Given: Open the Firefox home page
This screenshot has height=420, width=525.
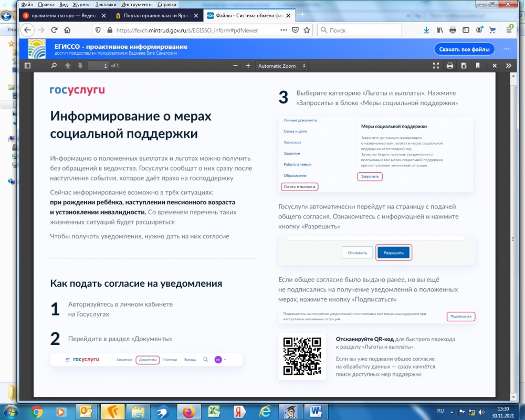Looking at the screenshot, I should 67,30.
